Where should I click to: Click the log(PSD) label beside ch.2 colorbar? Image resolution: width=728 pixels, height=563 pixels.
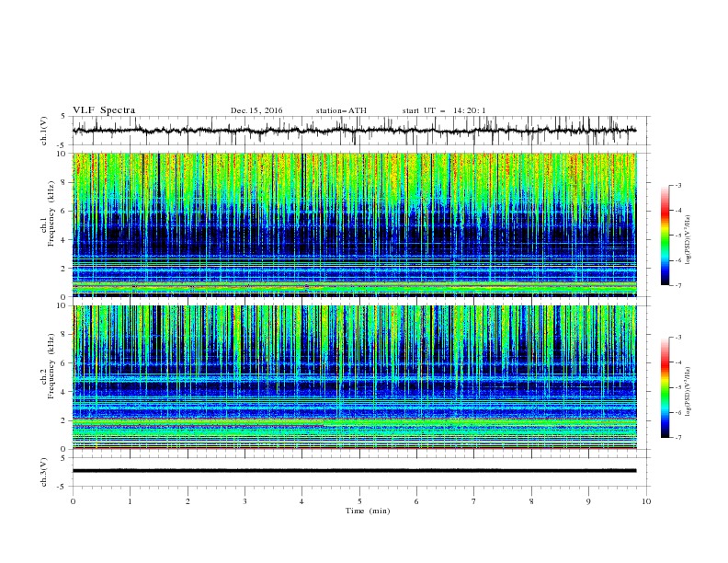(x=688, y=392)
